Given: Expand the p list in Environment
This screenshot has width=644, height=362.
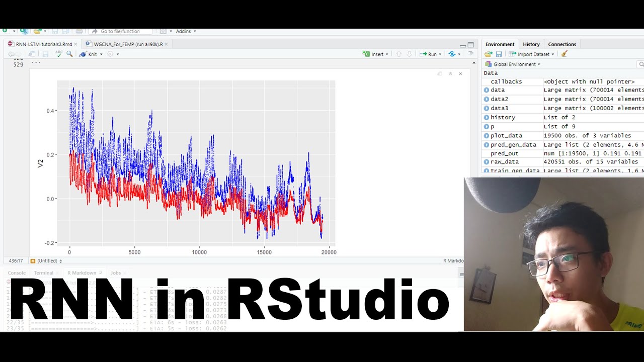Looking at the screenshot, I should (487, 126).
